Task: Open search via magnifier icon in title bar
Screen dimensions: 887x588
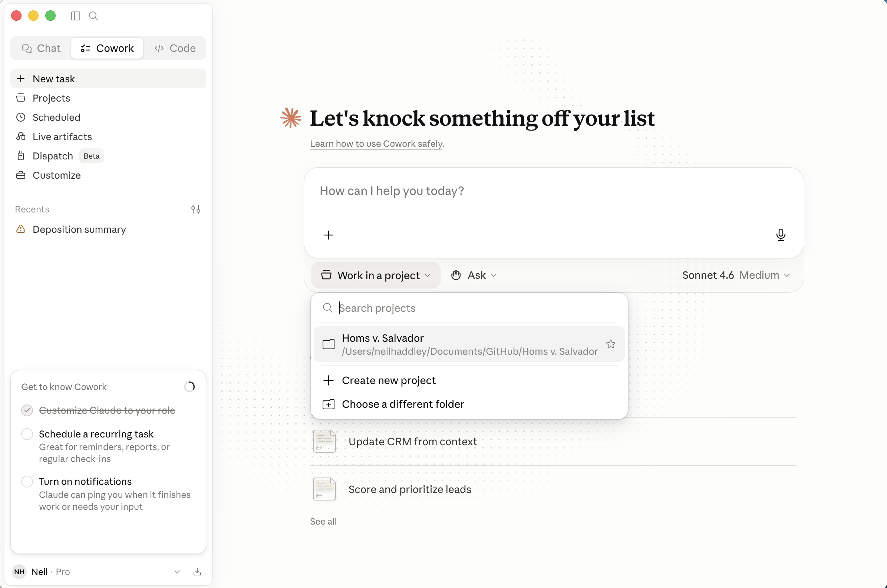Action: point(93,16)
